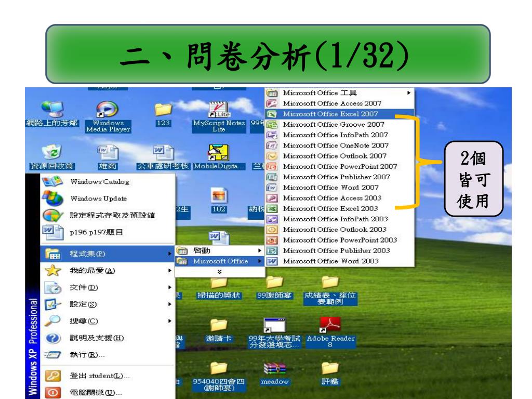Select Microsoft Office Excel 2003
Image resolution: width=532 pixels, height=399 pixels.
point(339,208)
